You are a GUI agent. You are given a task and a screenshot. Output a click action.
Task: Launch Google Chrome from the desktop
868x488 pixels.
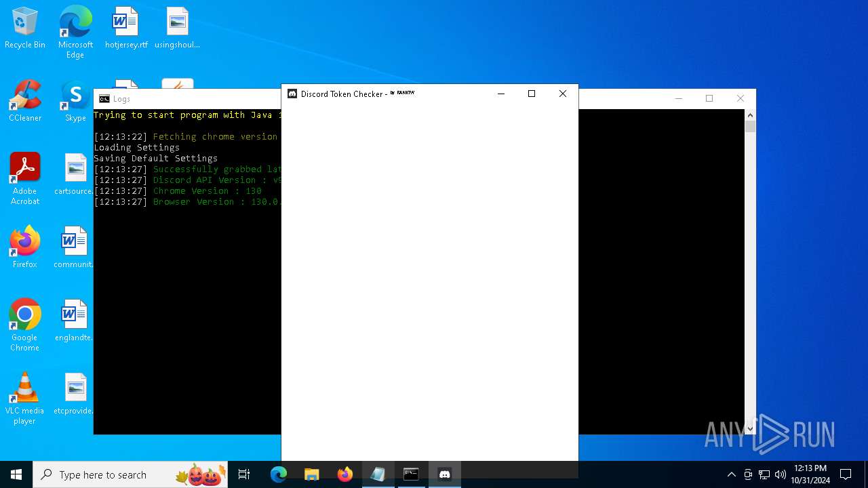point(25,325)
